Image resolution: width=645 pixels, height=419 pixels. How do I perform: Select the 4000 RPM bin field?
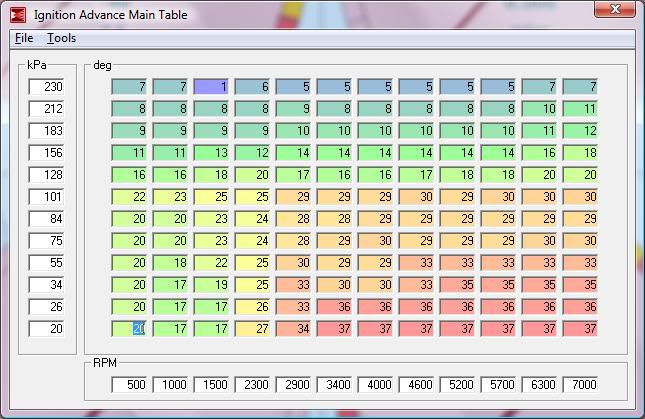coord(375,385)
